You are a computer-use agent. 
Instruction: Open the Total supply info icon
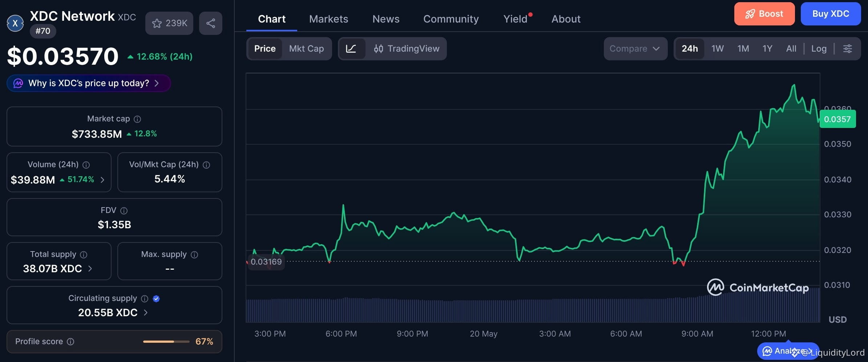pyautogui.click(x=84, y=255)
